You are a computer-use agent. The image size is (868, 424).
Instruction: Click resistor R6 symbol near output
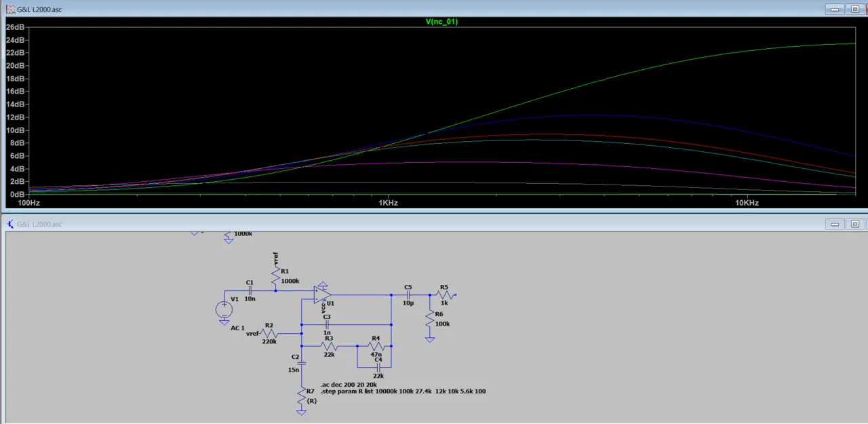point(429,320)
